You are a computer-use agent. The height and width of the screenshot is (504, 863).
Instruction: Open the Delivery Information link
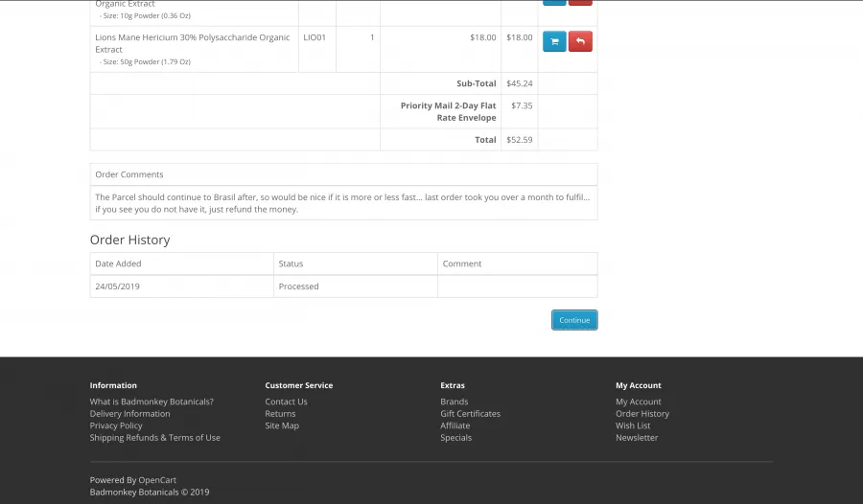129,414
